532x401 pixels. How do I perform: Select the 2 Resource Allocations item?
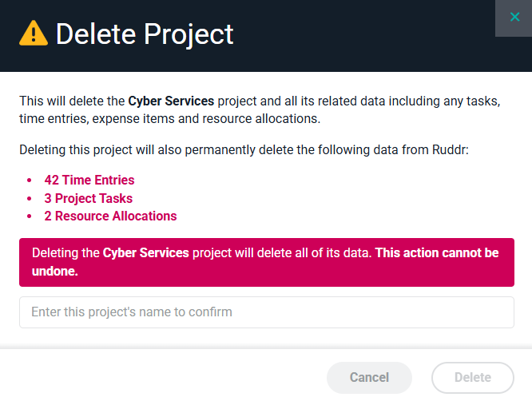click(x=110, y=216)
